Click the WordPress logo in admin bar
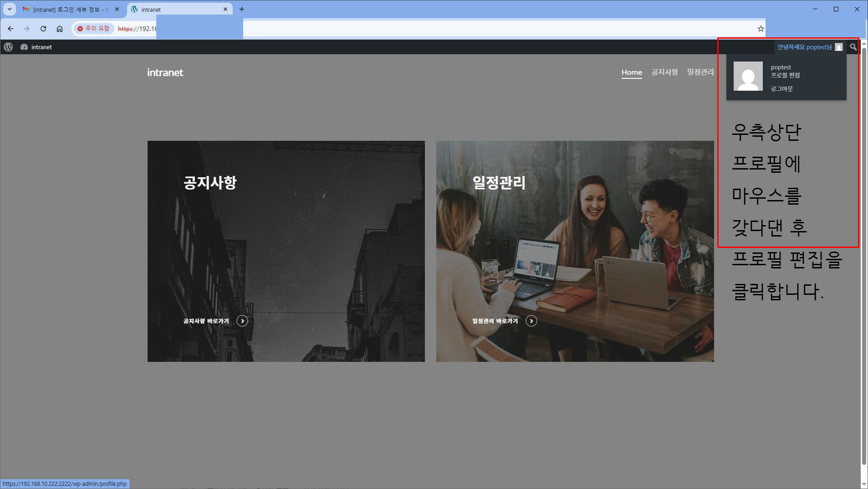This screenshot has width=868, height=489. (x=8, y=47)
